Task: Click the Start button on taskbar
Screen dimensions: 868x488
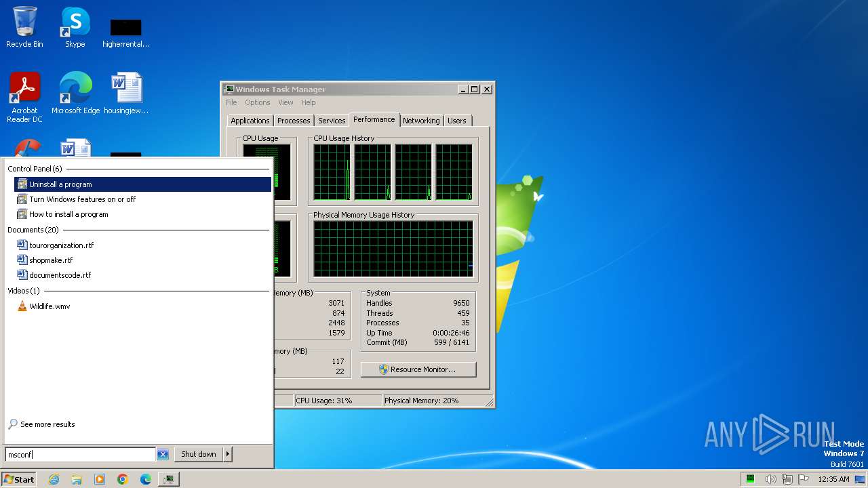Action: [19, 479]
